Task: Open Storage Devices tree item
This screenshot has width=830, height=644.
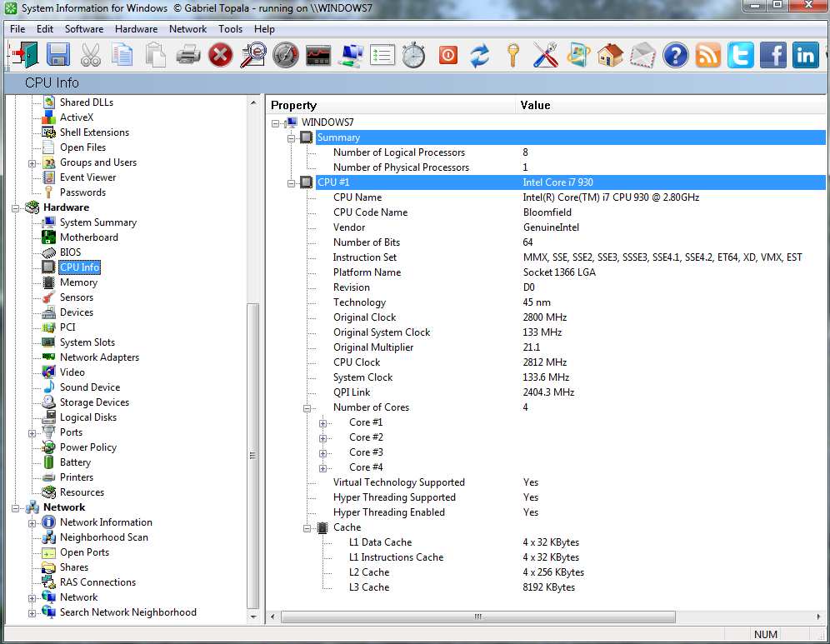Action: (x=94, y=402)
